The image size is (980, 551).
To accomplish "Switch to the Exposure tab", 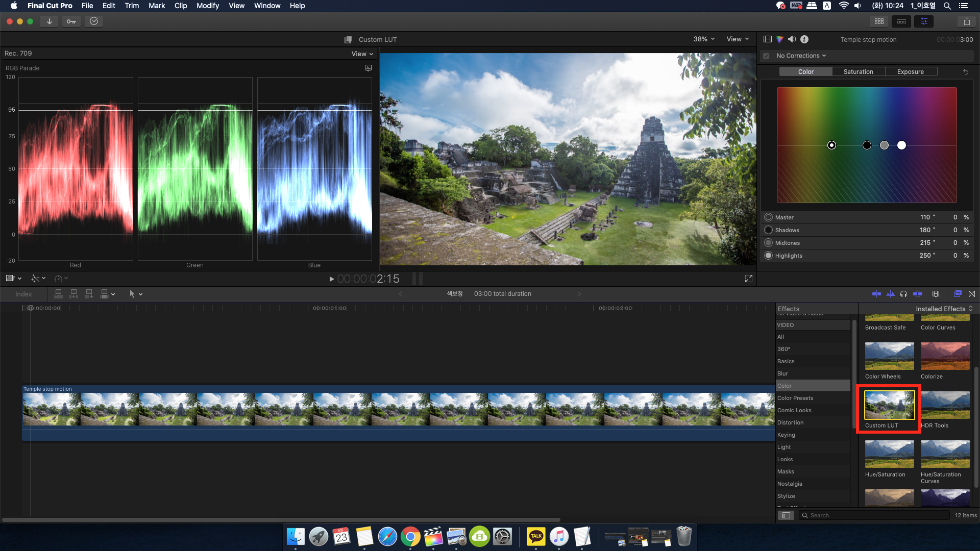I will click(x=911, y=72).
